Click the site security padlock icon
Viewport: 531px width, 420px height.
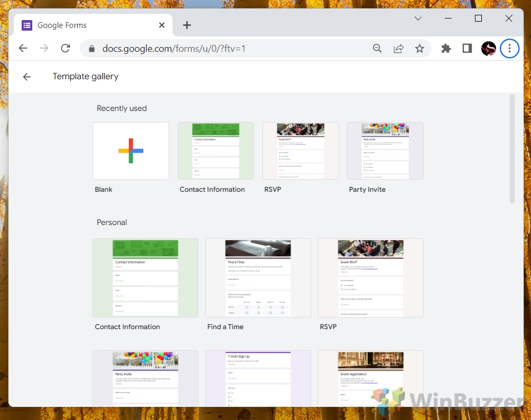click(91, 48)
